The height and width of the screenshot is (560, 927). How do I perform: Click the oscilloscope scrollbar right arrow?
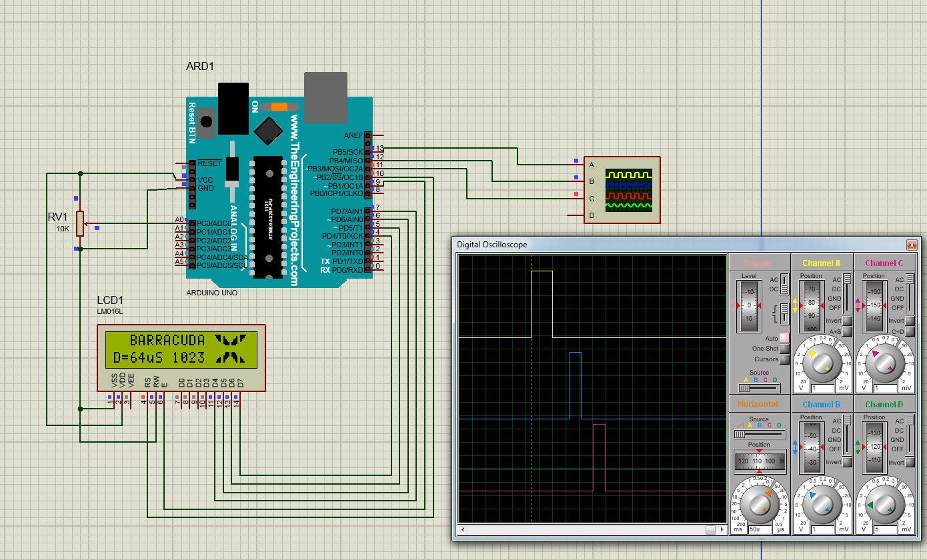(x=721, y=529)
